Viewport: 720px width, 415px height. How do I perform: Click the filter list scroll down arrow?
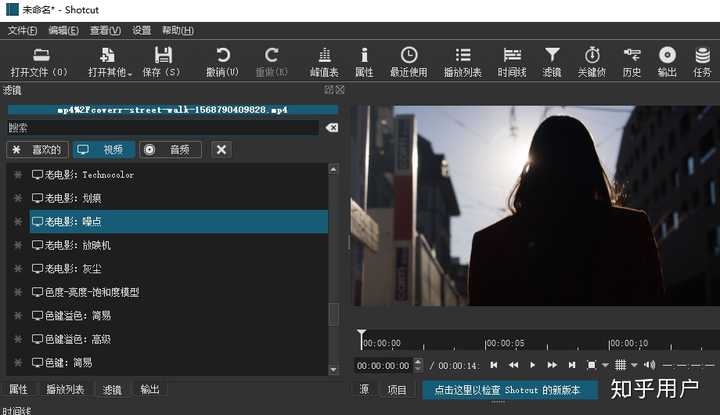tap(334, 370)
